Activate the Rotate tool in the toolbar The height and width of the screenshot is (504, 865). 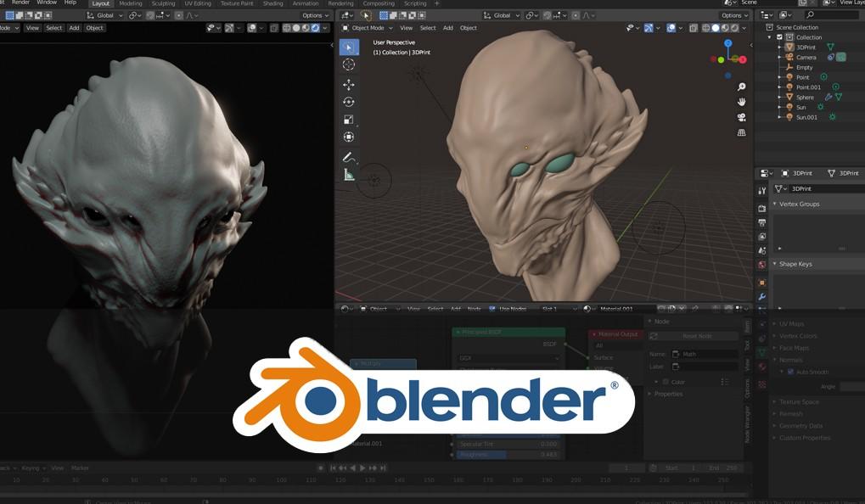tap(349, 102)
